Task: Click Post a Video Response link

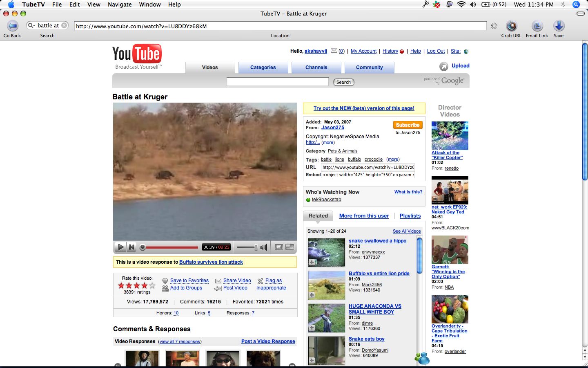Action: point(268,341)
